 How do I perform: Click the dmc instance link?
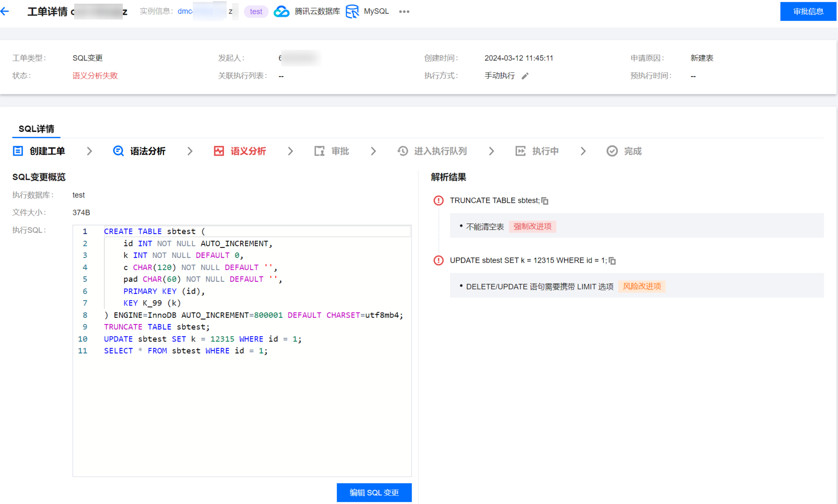pyautogui.click(x=185, y=11)
